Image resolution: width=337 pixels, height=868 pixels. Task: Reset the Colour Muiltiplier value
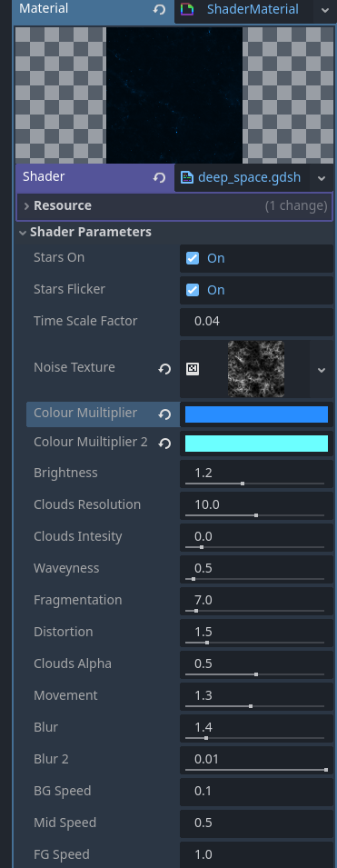pyautogui.click(x=164, y=414)
